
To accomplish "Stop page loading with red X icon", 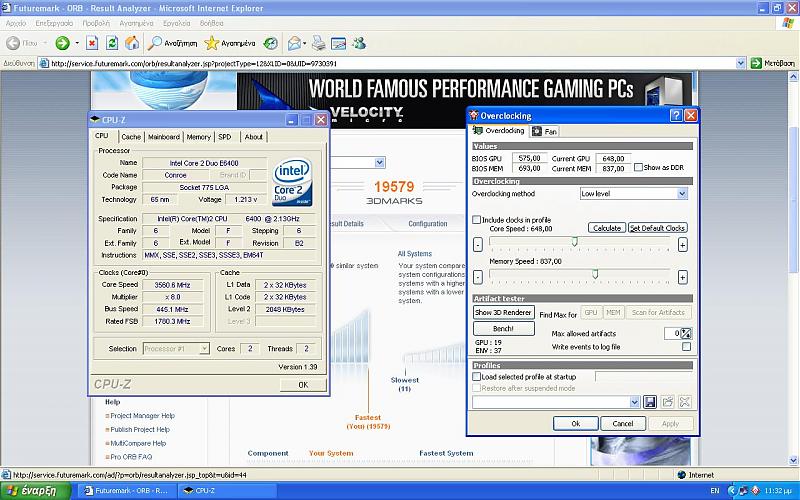I will pos(92,43).
